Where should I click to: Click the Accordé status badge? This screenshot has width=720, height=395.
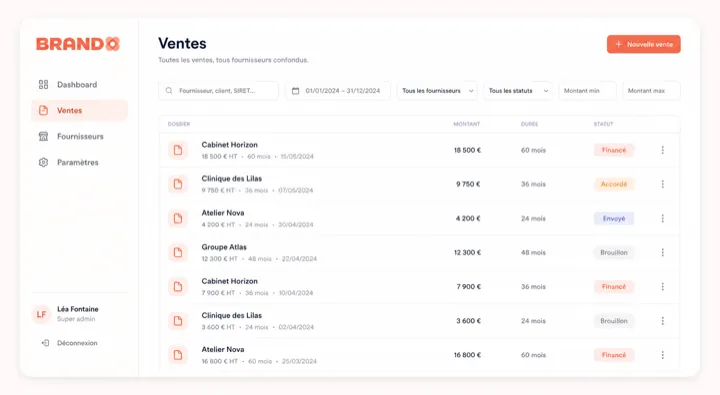point(614,184)
